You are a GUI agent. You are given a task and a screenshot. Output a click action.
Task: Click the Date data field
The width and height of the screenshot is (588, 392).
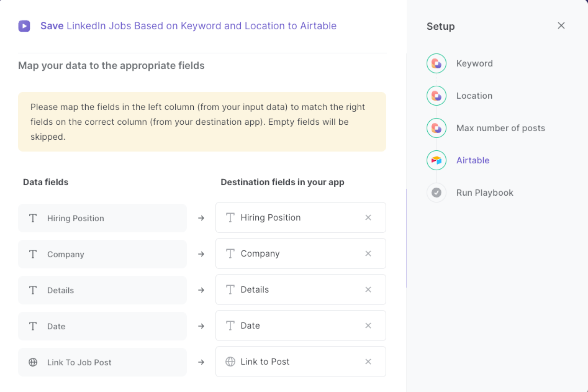pyautogui.click(x=102, y=327)
